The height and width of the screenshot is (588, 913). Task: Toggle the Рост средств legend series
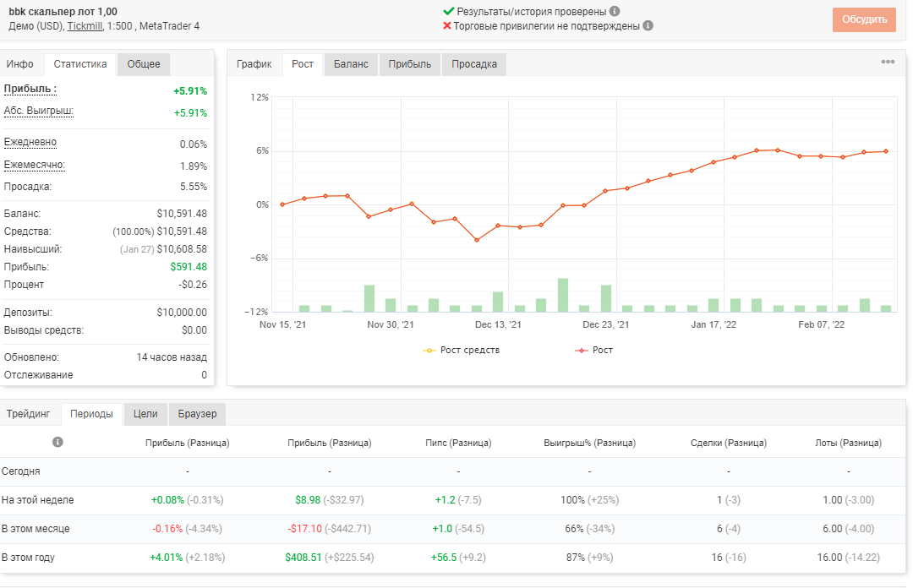(x=462, y=350)
